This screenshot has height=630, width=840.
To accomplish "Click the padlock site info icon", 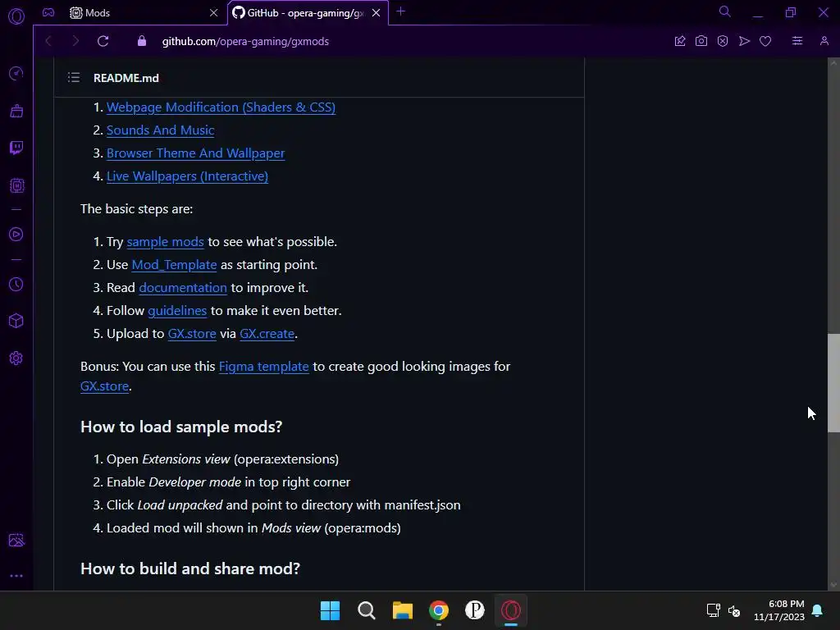I will pyautogui.click(x=141, y=41).
